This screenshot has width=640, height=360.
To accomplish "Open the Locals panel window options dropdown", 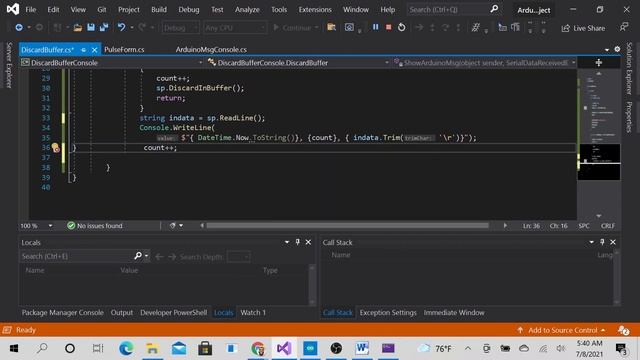I will coord(287,242).
